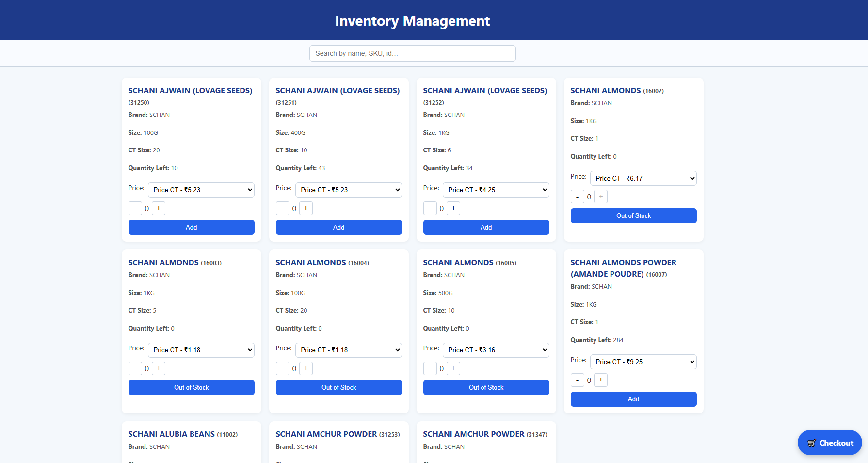Open price dropdown for Ajwain 31250
The height and width of the screenshot is (463, 868).
201,190
